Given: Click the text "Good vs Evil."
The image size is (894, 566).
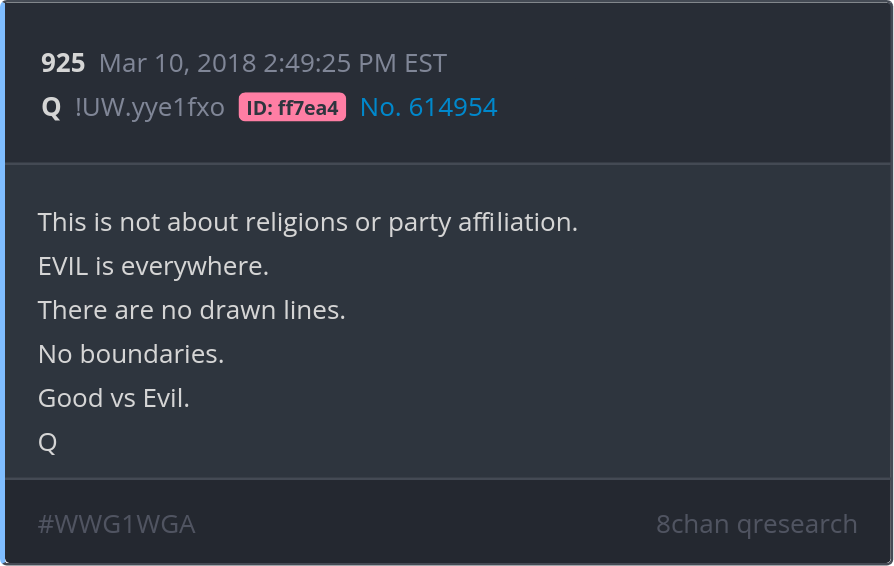Looking at the screenshot, I should (x=113, y=398).
